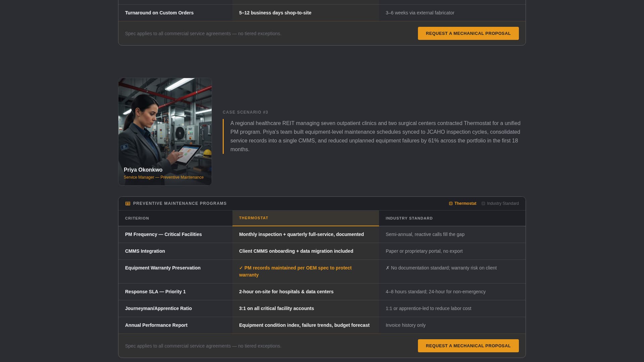This screenshot has width=644, height=362.
Task: Click the Industry Standard legend label text
Action: [503, 203]
